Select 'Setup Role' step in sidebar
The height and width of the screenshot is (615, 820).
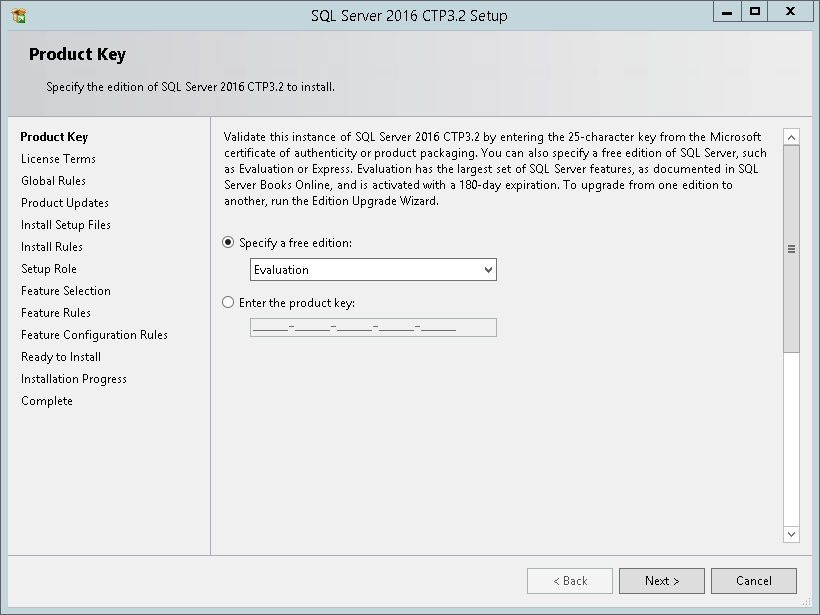tap(49, 269)
